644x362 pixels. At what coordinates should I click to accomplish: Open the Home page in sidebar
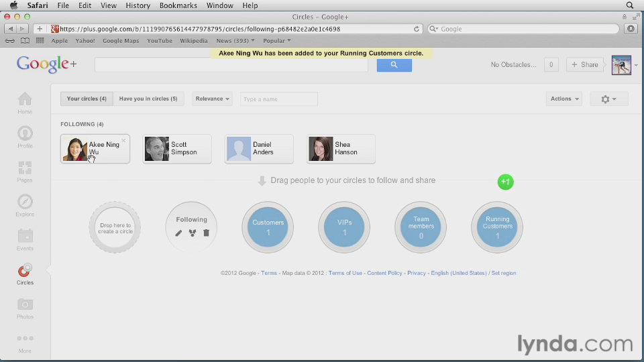point(25,101)
